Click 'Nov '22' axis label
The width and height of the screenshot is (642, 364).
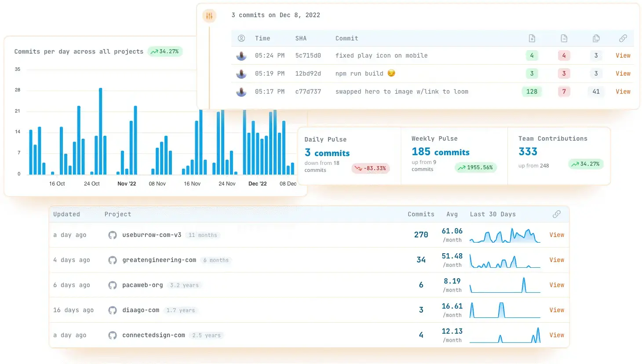pos(127,184)
